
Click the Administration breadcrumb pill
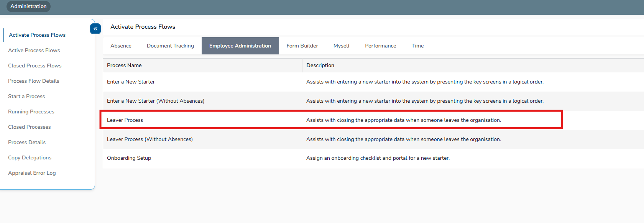[x=28, y=6]
